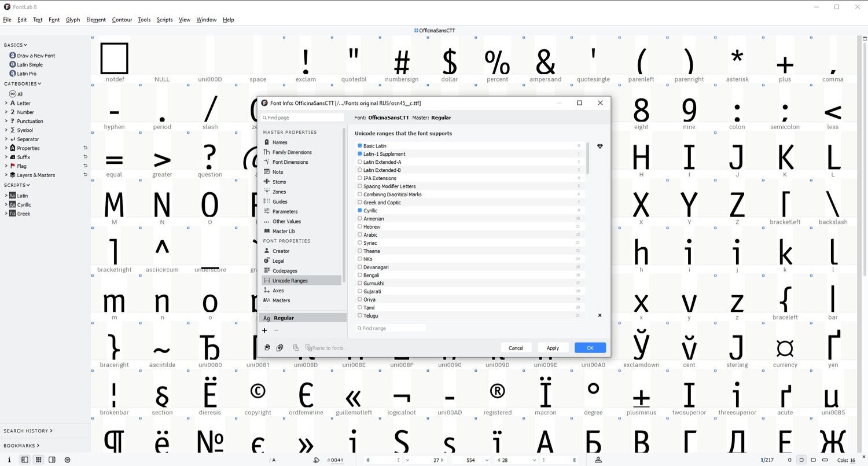
Task: Select the copyright glyph cell
Action: [x=258, y=393]
